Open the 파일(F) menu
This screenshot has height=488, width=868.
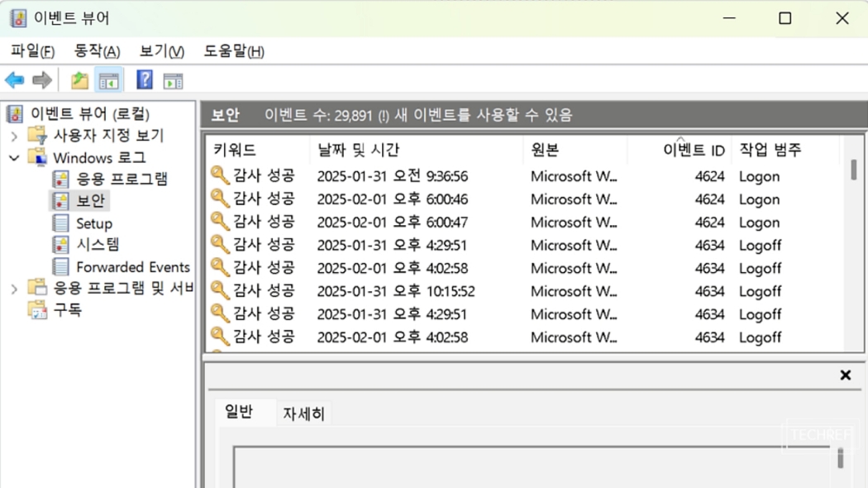pos(33,51)
